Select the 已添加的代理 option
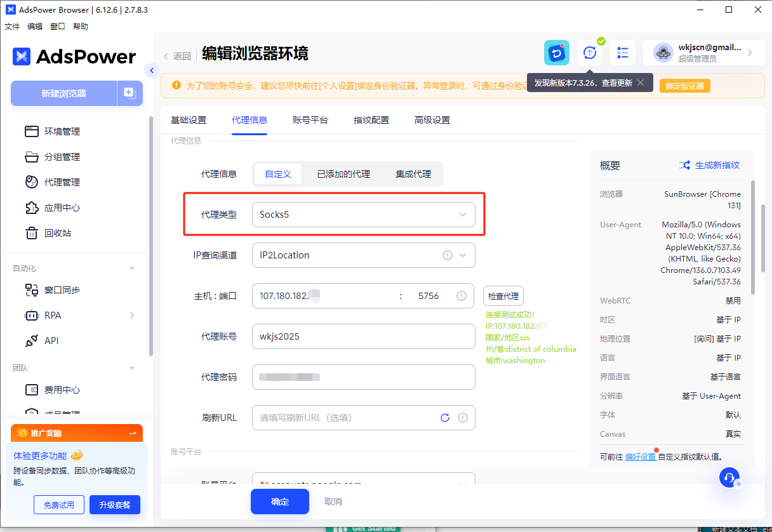Viewport: 772px width, 532px height. click(x=343, y=174)
